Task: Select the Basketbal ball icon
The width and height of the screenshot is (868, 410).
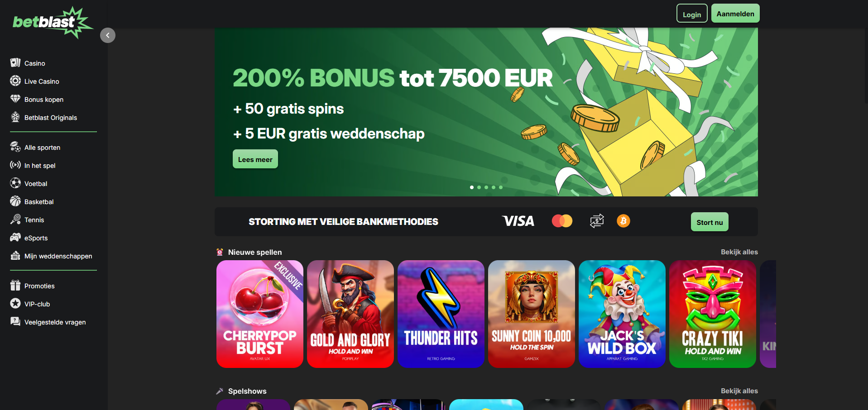Action: coord(15,201)
